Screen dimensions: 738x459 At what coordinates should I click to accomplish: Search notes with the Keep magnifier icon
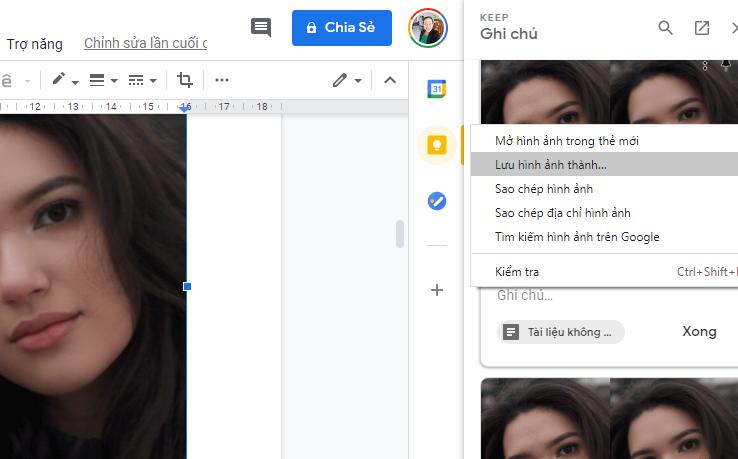665,28
